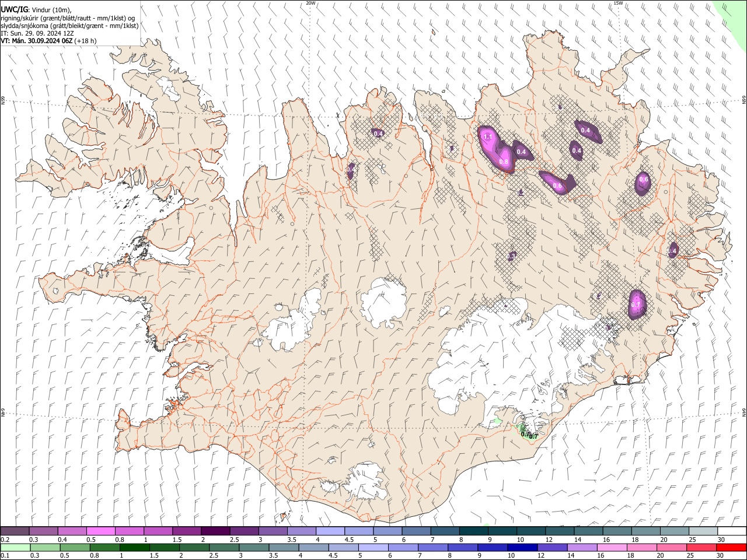
Task: Click the royal blue 8 rain-scale swatch
Action: tap(463, 547)
